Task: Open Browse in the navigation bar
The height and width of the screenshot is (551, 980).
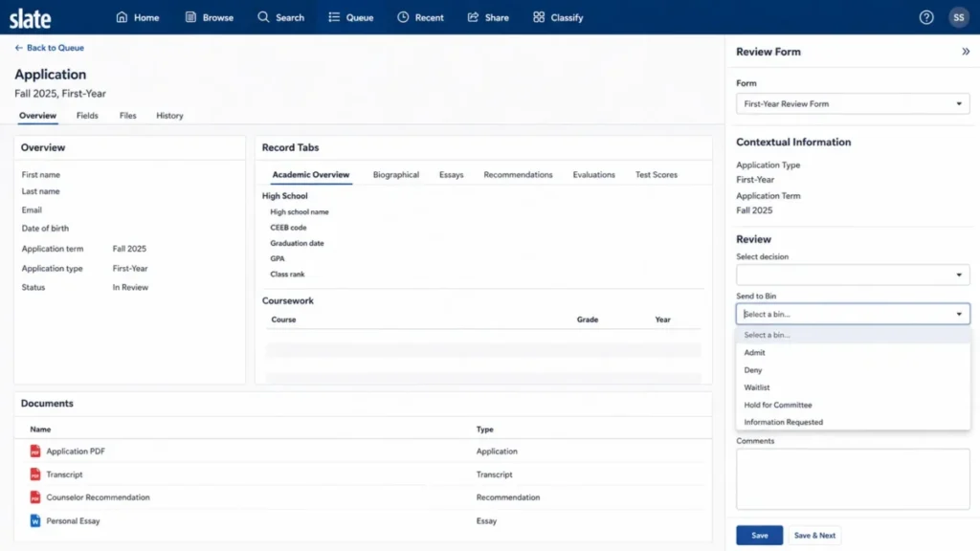Action: (x=210, y=17)
